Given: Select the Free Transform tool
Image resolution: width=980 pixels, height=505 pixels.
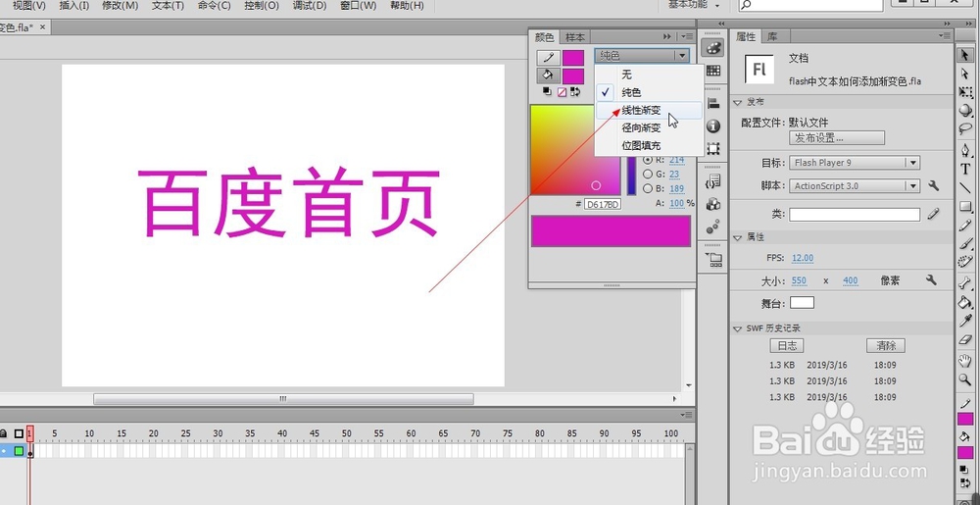Looking at the screenshot, I should pyautogui.click(x=965, y=92).
